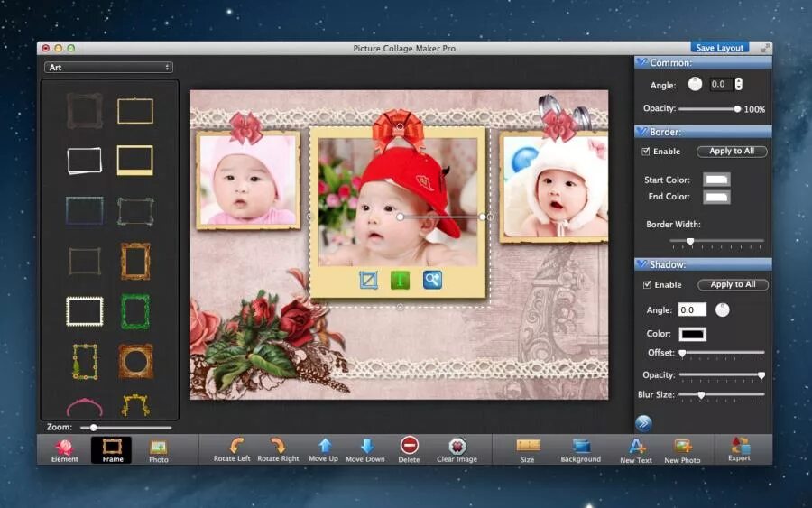Switch to the Frame tab

tap(112, 450)
